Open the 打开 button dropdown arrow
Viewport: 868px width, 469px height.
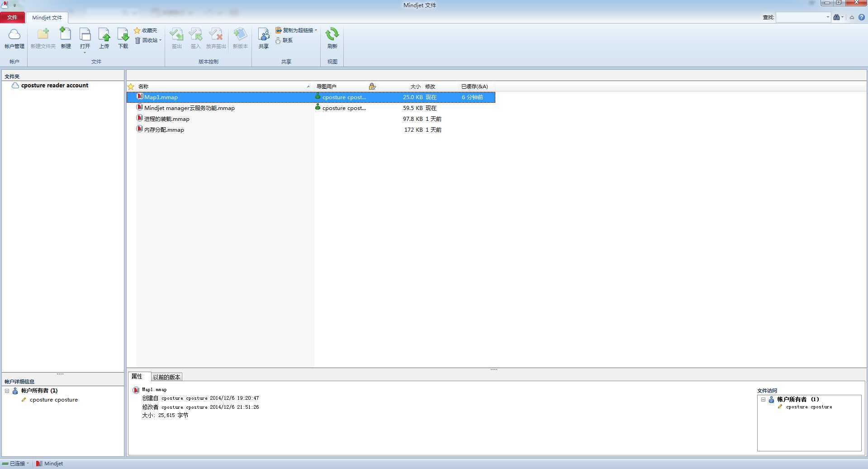click(x=85, y=53)
